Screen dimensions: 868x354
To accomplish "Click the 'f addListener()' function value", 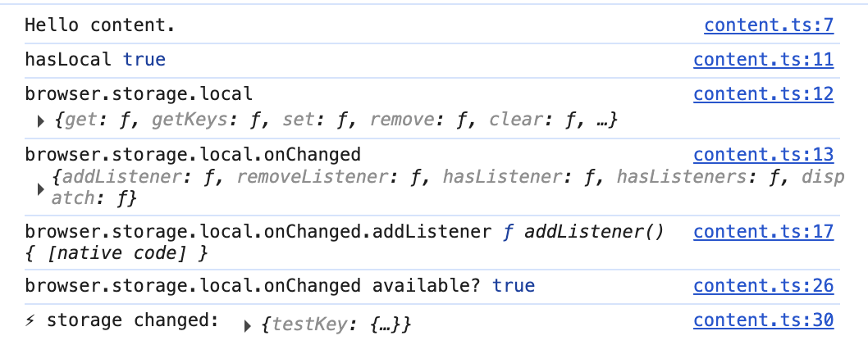I will [582, 232].
